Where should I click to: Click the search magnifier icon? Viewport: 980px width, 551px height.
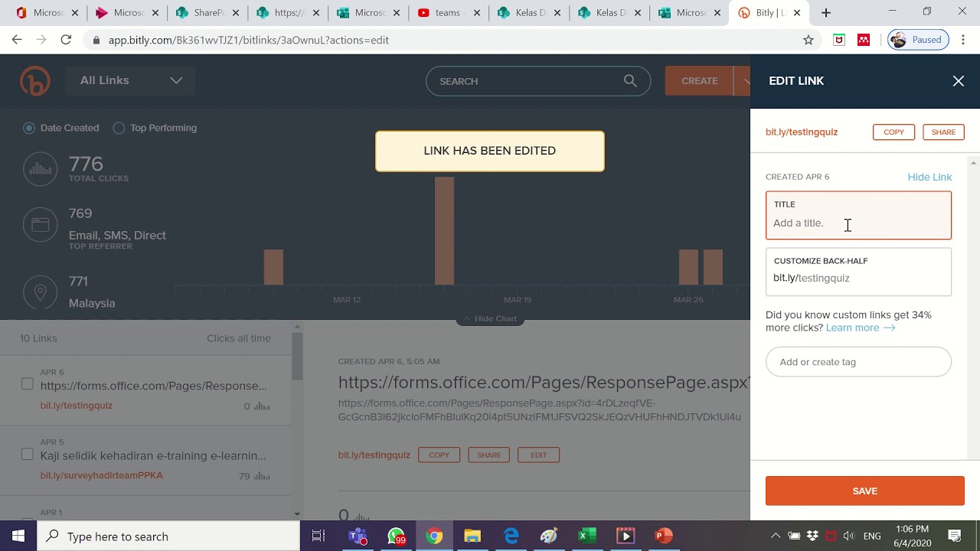(x=630, y=80)
